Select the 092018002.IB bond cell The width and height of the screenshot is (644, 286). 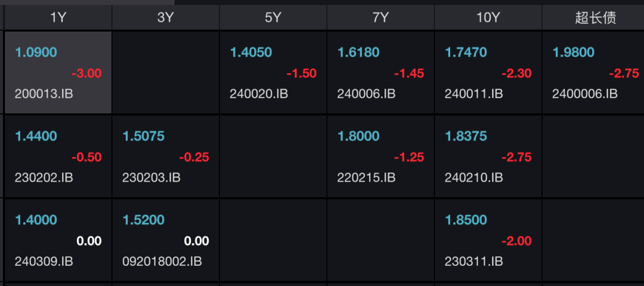(x=165, y=241)
